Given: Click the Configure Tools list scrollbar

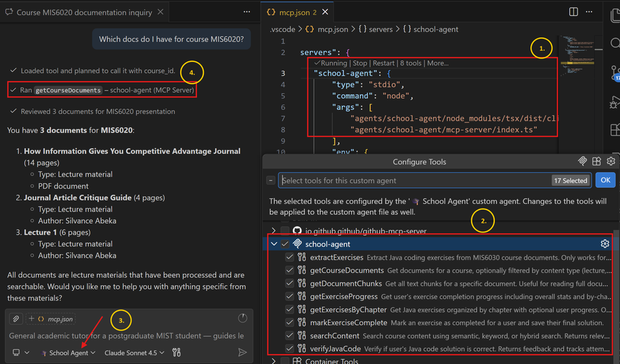Looking at the screenshot, I should point(616,293).
